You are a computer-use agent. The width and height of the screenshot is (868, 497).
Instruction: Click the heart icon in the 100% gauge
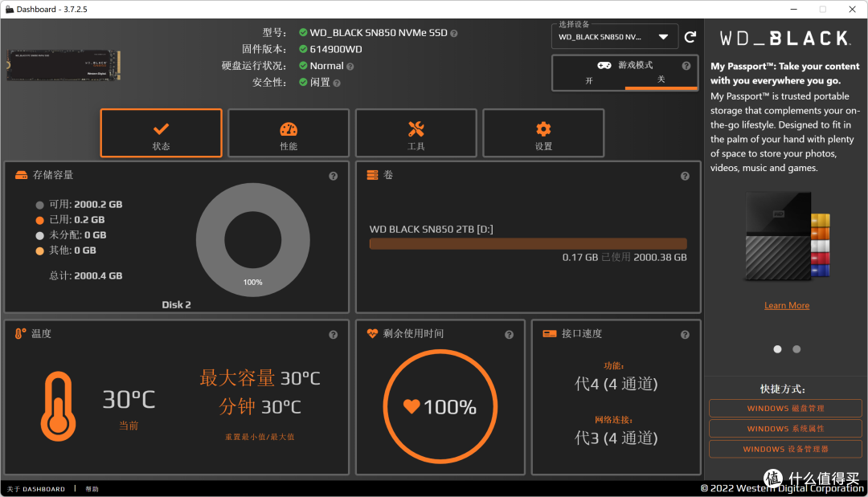[411, 406]
